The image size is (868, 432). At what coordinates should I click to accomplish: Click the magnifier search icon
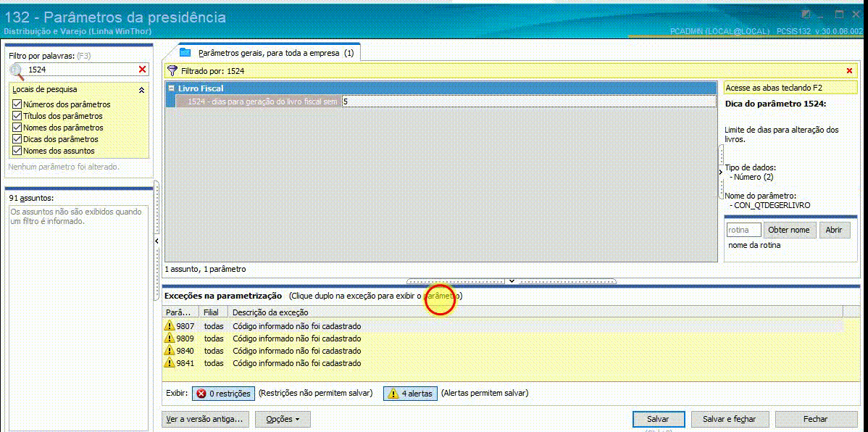click(17, 70)
